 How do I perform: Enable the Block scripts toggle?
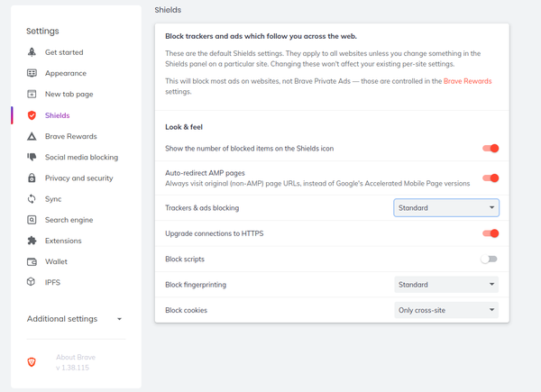pyautogui.click(x=490, y=260)
